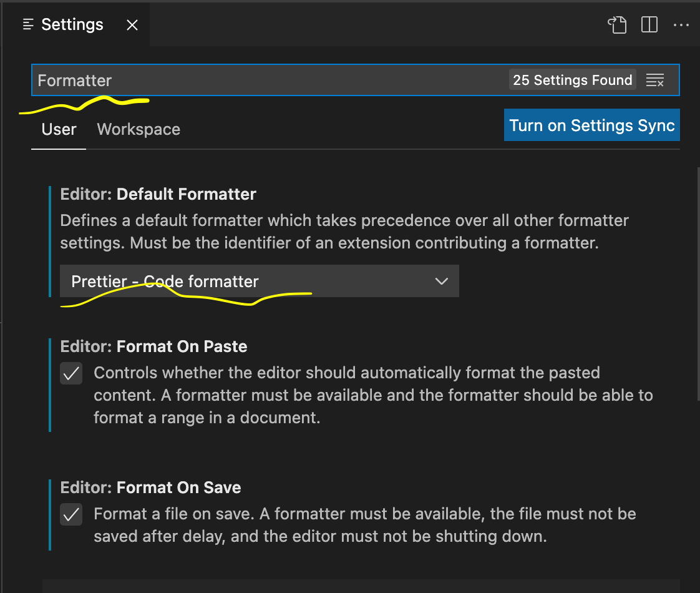Screen dimensions: 700x593
Task: Uncheck Format On Save
Action: click(x=71, y=514)
